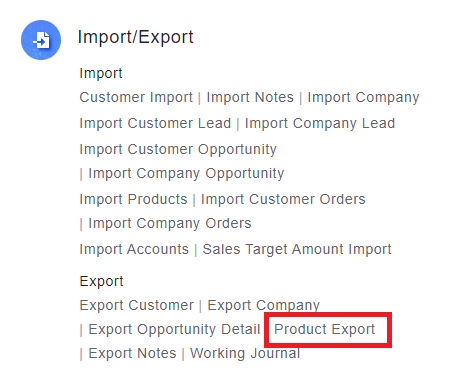Open the Customer Import link
The width and height of the screenshot is (457, 384).
tap(136, 97)
